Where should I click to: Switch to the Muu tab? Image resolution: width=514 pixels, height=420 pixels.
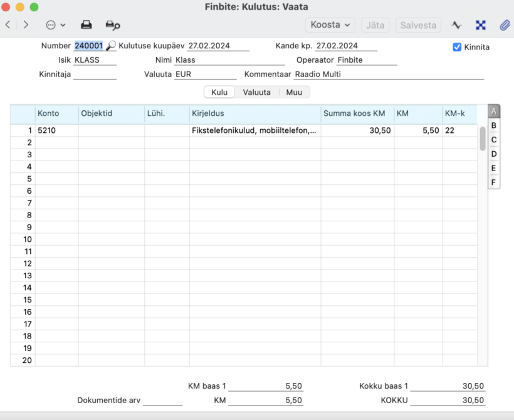pyautogui.click(x=294, y=92)
